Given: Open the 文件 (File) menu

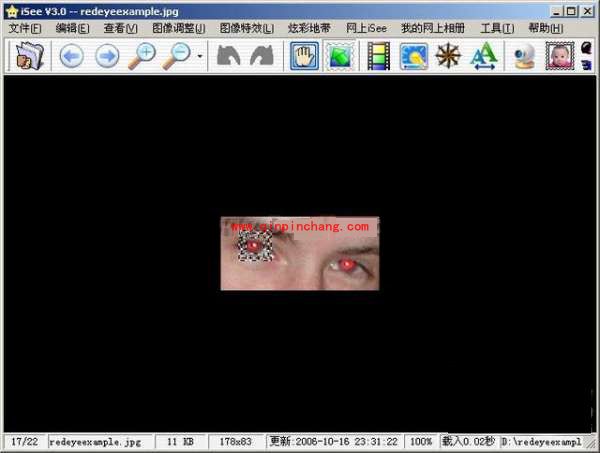Looking at the screenshot, I should (25, 28).
